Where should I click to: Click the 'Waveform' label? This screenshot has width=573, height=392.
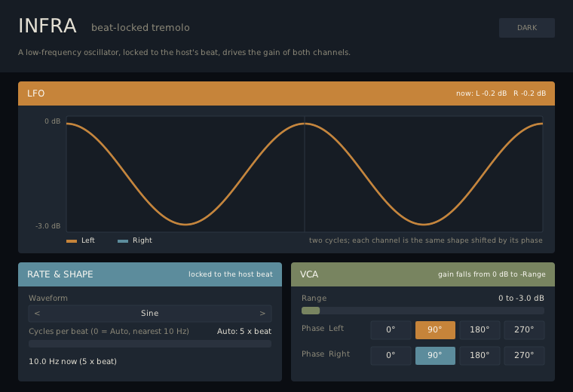(x=48, y=298)
